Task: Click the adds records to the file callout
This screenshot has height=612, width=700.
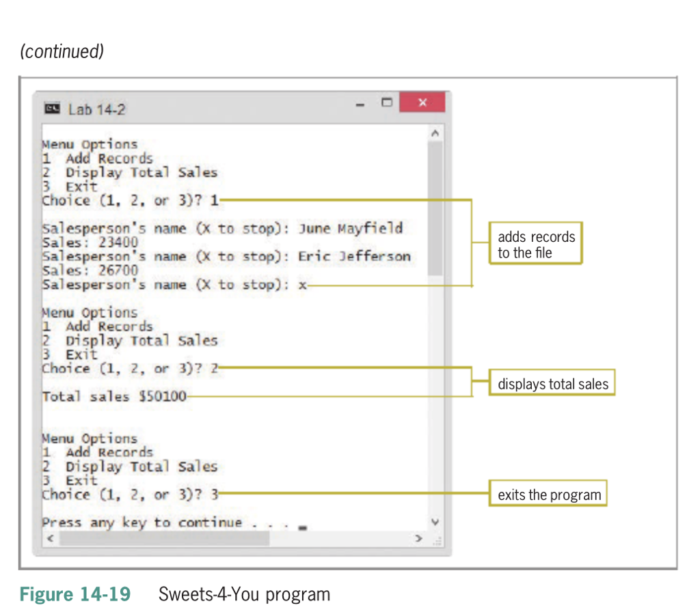Action: click(535, 242)
